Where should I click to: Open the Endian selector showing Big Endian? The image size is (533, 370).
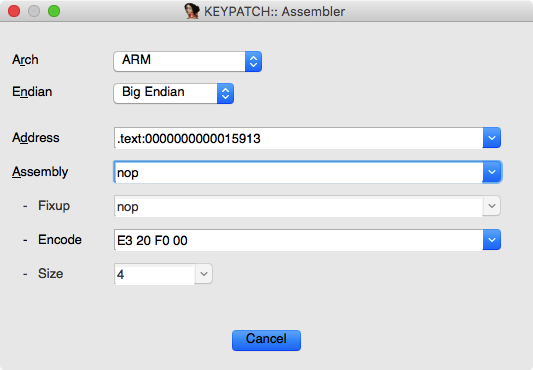tap(173, 93)
